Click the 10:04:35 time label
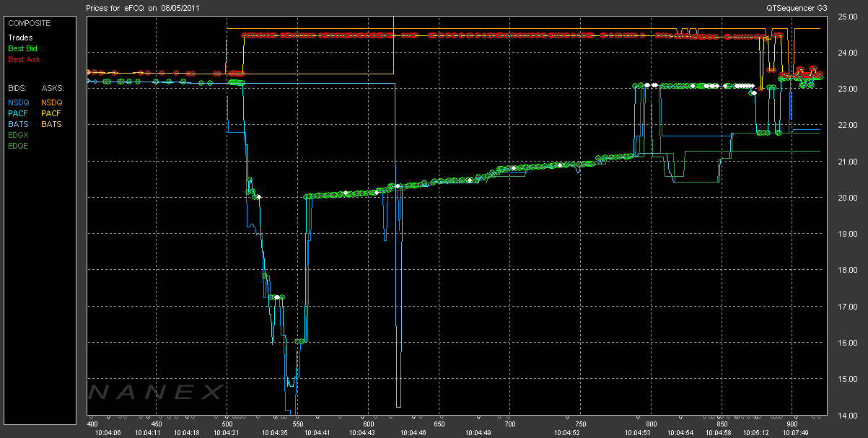The image size is (868, 438). pyautogui.click(x=273, y=433)
